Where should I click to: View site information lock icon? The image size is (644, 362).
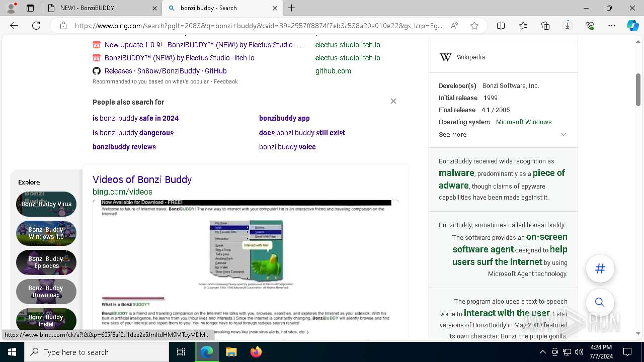(63, 26)
